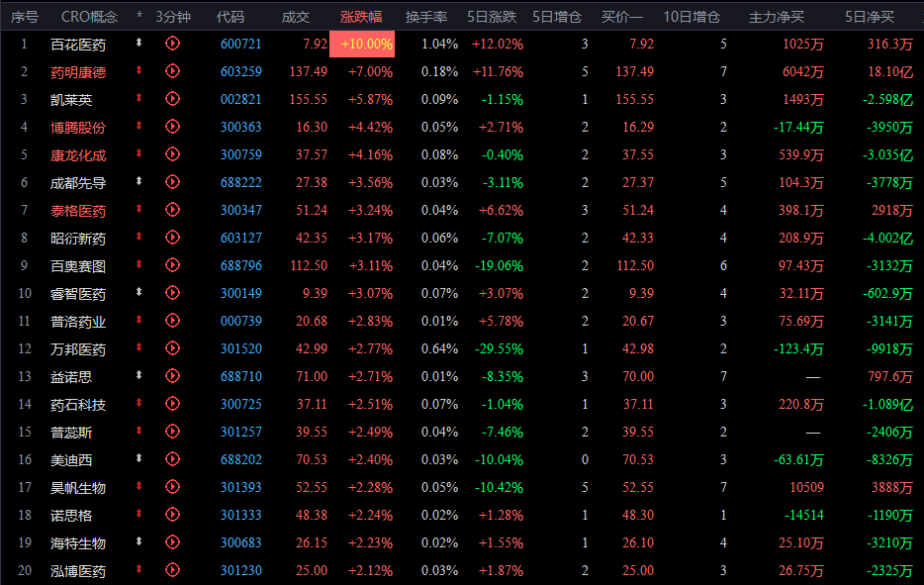Open 3-minute replay icon for 博腾股份
The image size is (924, 585).
pos(172,126)
